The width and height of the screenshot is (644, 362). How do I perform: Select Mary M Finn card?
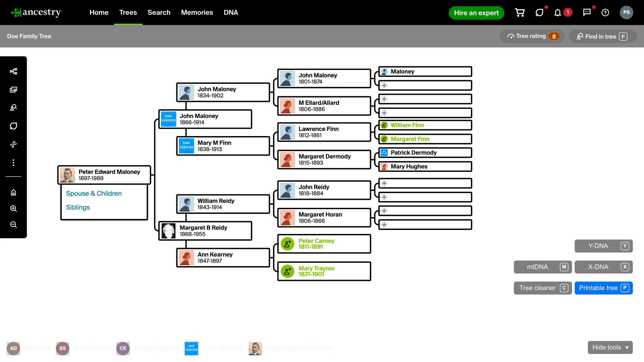click(223, 146)
